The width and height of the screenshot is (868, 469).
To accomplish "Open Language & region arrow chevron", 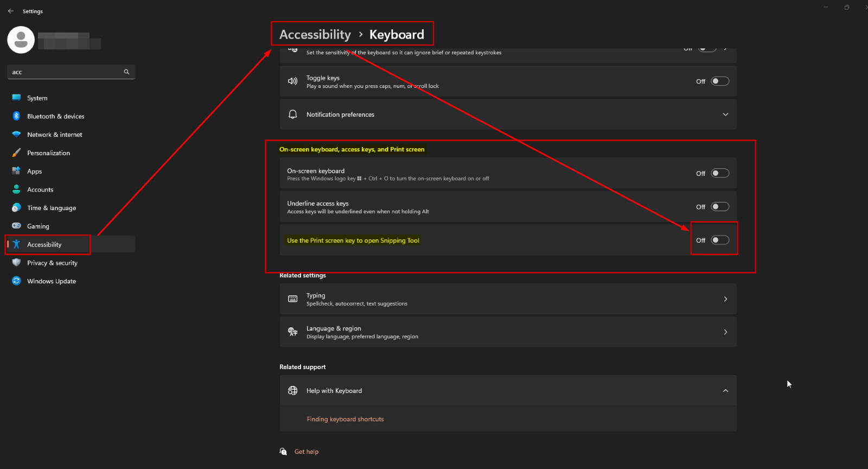I will (x=725, y=332).
